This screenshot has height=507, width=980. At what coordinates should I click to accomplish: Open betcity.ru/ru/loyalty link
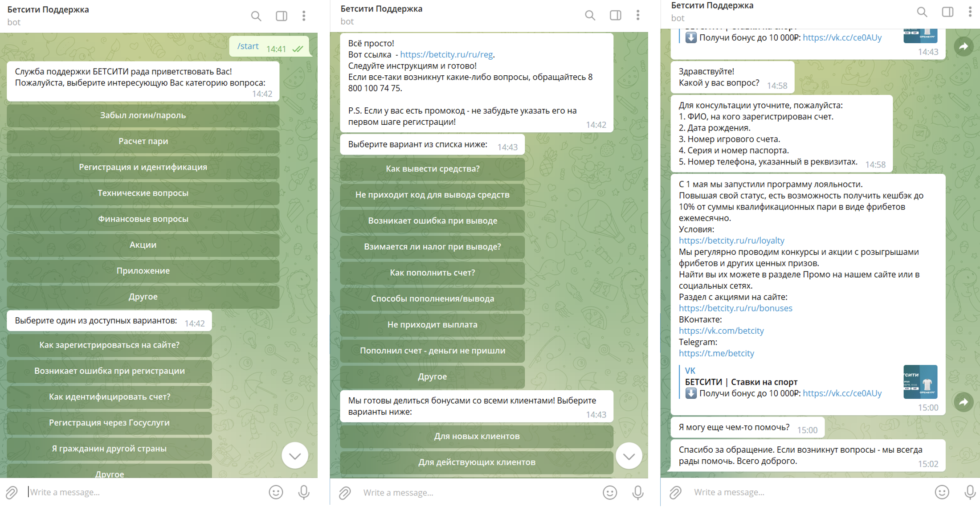coord(731,241)
